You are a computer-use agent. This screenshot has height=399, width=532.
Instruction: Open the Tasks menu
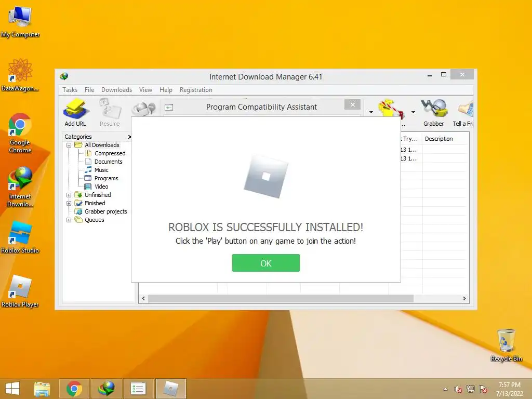[x=70, y=90]
